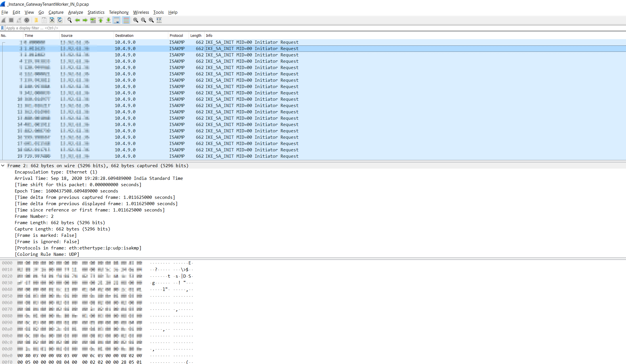
Task: Click the open capture file folder icon
Action: coord(36,20)
